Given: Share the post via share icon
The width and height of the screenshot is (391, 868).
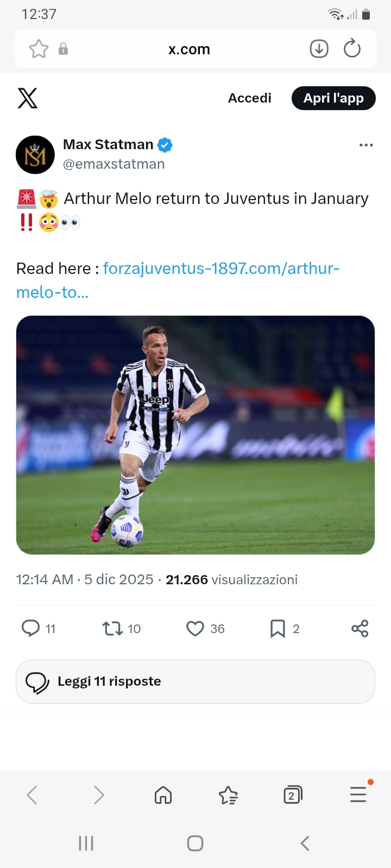Looking at the screenshot, I should pos(360,628).
